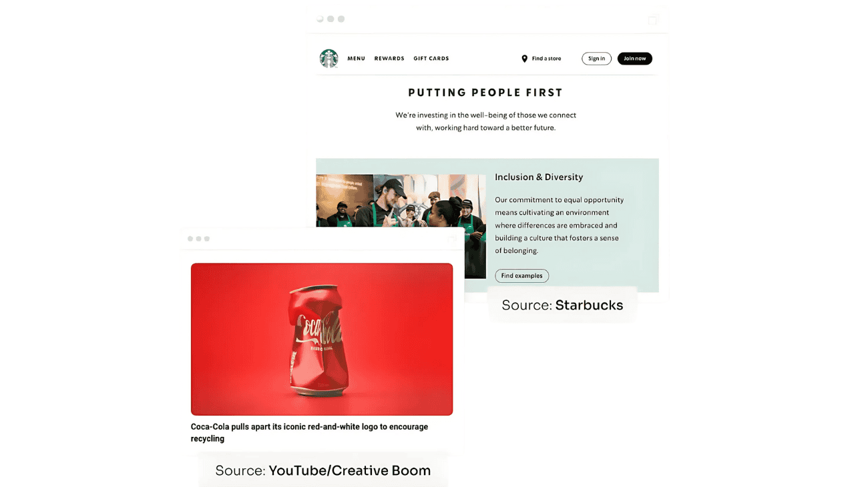The image size is (868, 487).
Task: Go to the GIFT CARDS page
Action: tap(431, 59)
